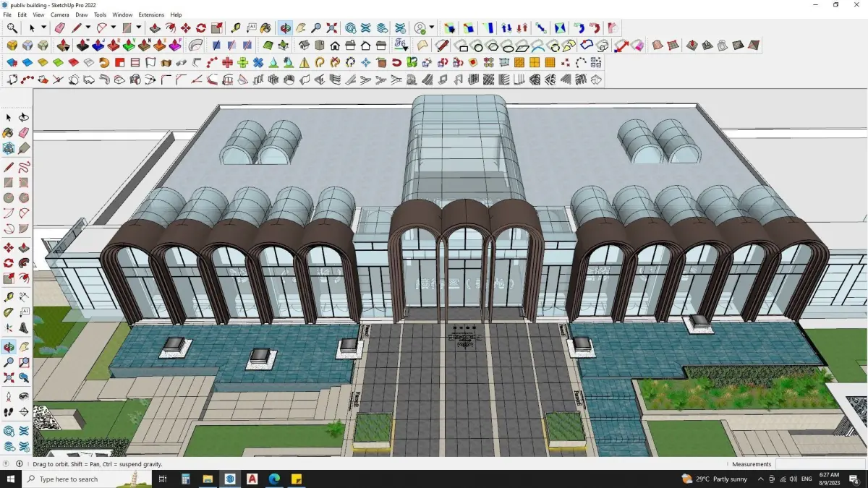Open Task View on the taskbar
This screenshot has width=868, height=488.
(163, 479)
